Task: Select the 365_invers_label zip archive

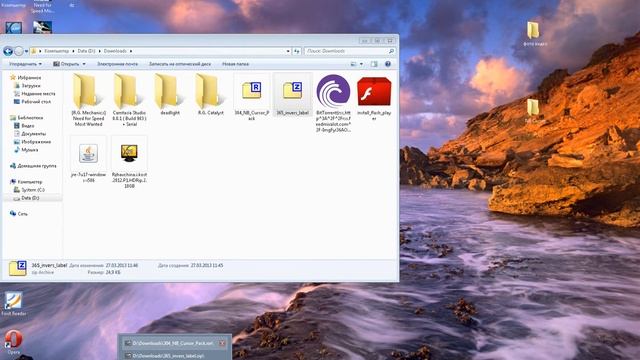Action: tap(292, 95)
